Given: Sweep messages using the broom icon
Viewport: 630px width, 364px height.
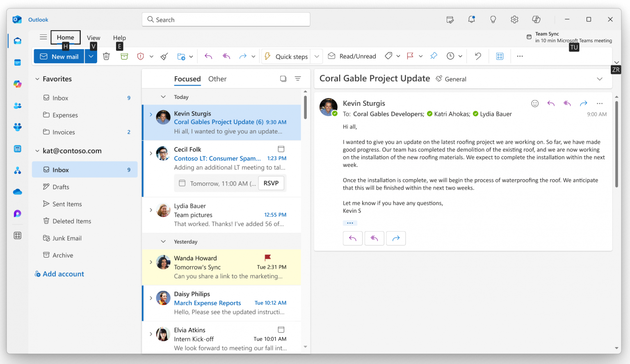Looking at the screenshot, I should pos(164,56).
